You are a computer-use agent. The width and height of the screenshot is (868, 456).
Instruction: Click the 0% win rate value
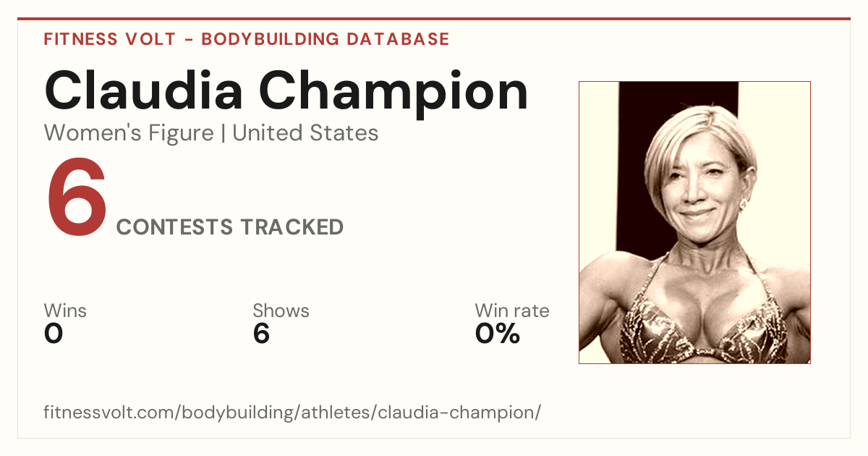click(x=498, y=334)
